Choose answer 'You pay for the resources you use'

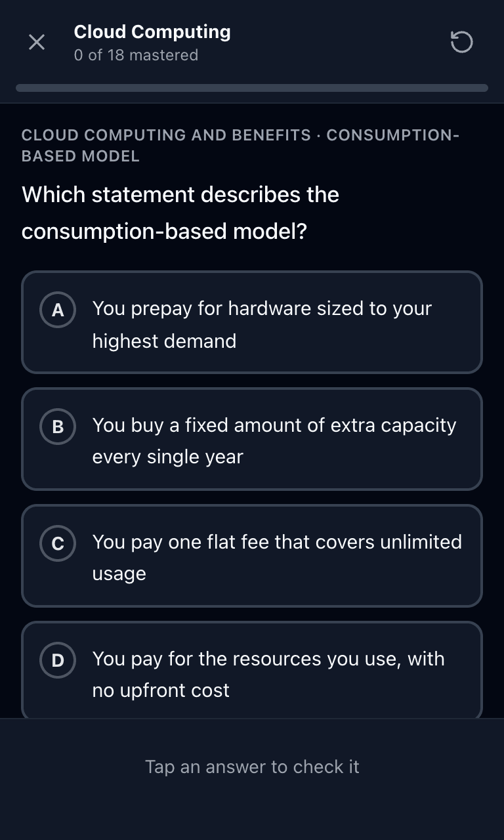(x=252, y=669)
